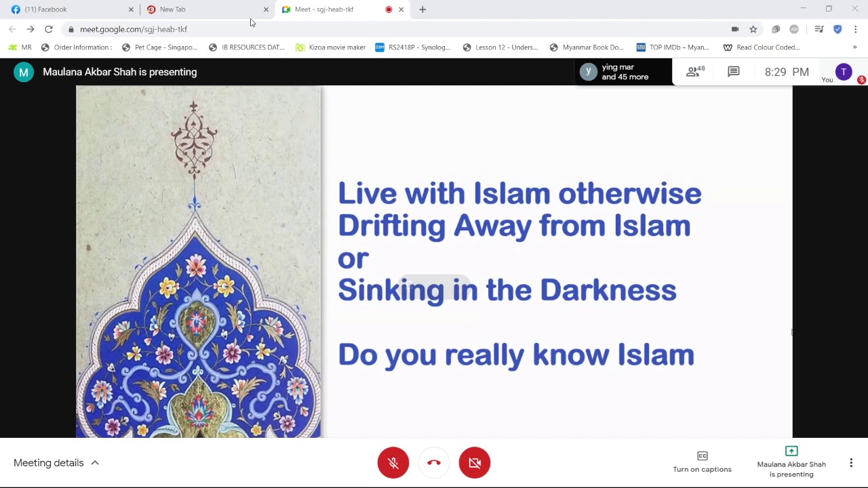The image size is (868, 488).
Task: Open MR bookmark
Action: click(x=20, y=47)
